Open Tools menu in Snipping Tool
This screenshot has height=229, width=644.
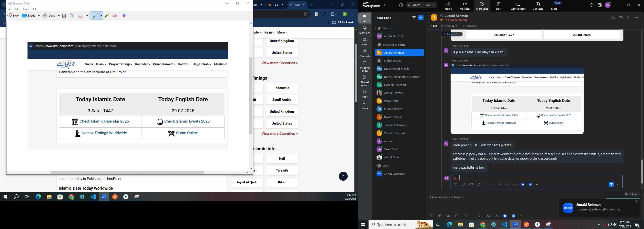[x=26, y=9]
